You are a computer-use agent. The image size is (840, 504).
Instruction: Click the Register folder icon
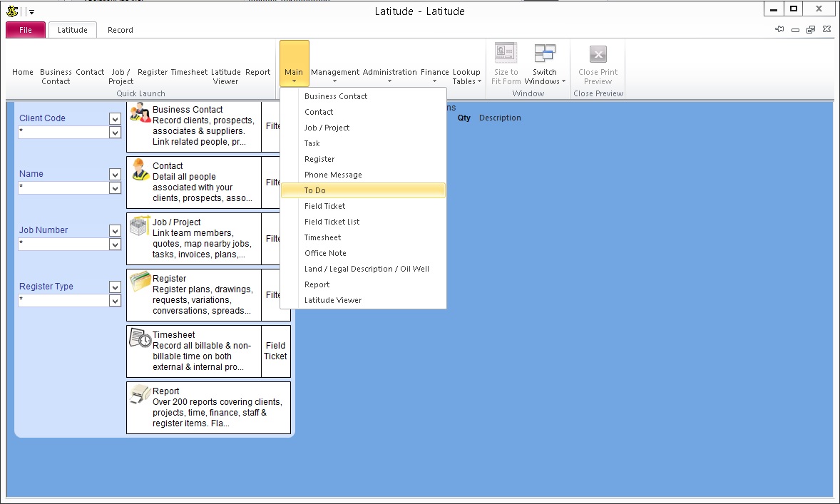click(140, 282)
